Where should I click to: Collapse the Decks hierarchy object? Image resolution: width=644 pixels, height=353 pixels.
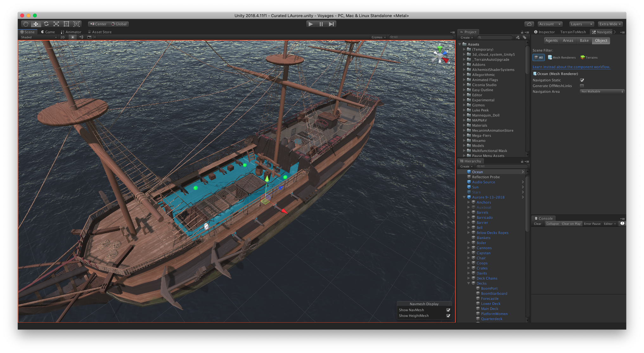469,283
